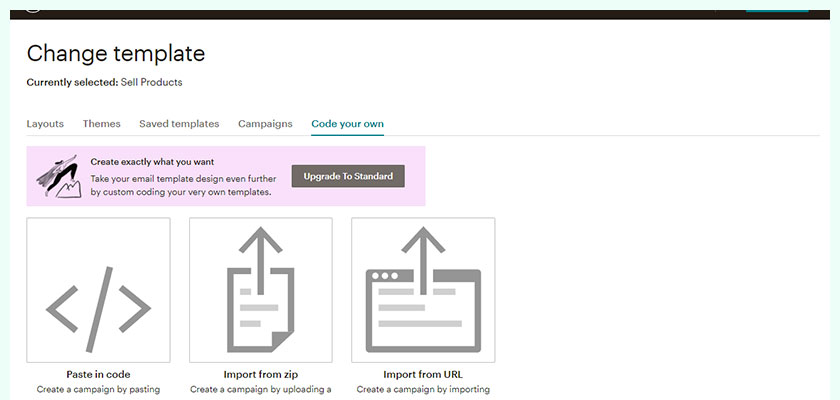Open the Saved templates tab
Viewport: 840px width, 400px height.
click(x=179, y=124)
